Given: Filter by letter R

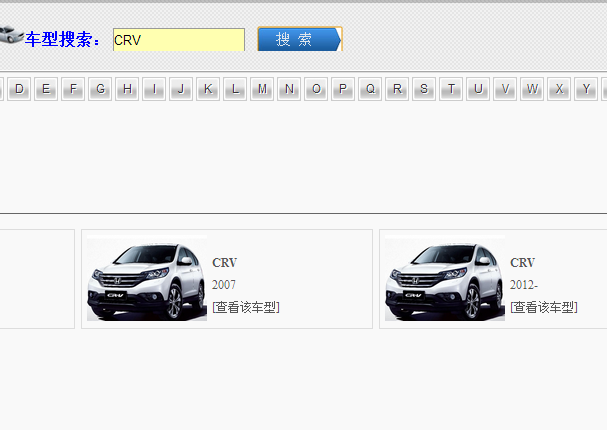Looking at the screenshot, I should (397, 89).
